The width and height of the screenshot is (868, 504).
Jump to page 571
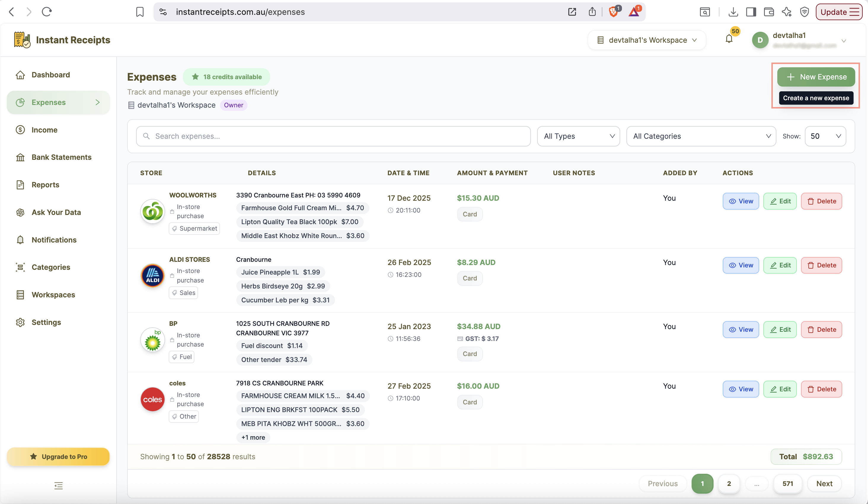click(x=787, y=484)
